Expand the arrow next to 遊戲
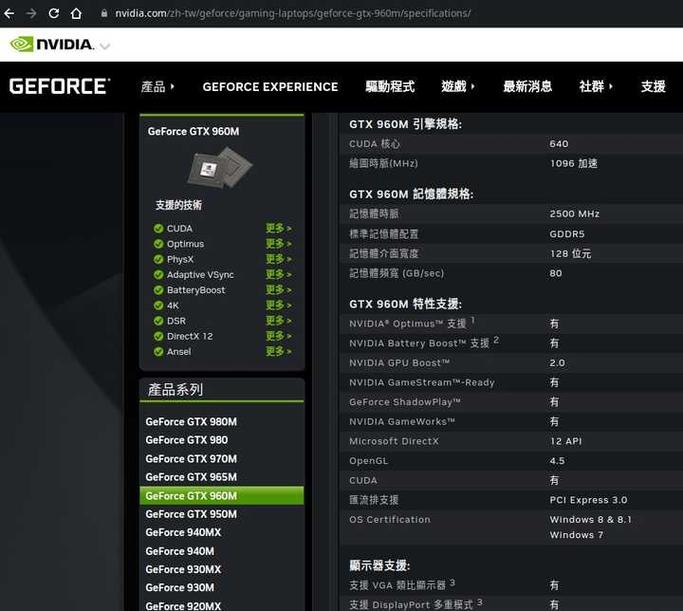683x611 pixels. [473, 87]
